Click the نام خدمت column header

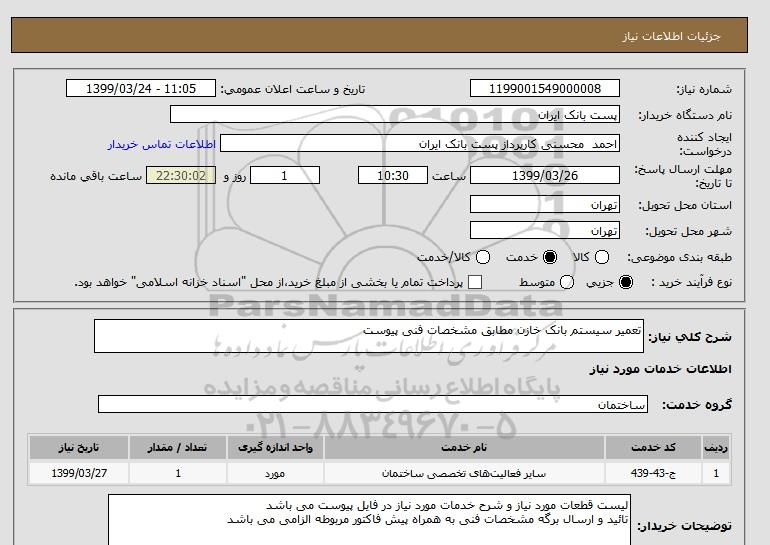(x=464, y=447)
